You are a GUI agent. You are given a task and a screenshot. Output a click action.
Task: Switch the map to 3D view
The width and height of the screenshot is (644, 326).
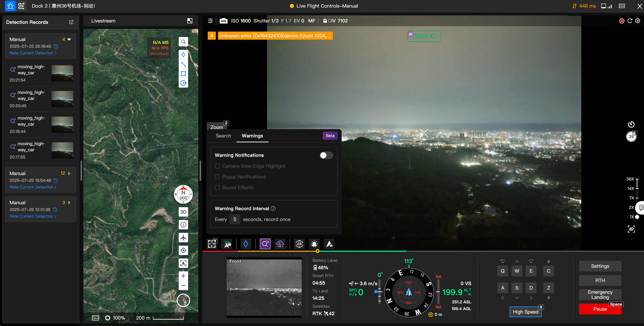[x=183, y=212]
